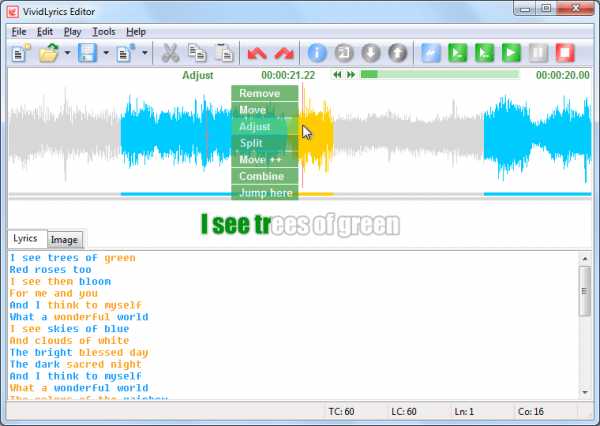This screenshot has width=600, height=426.
Task: Click the gray circular page icon
Action: click(344, 53)
